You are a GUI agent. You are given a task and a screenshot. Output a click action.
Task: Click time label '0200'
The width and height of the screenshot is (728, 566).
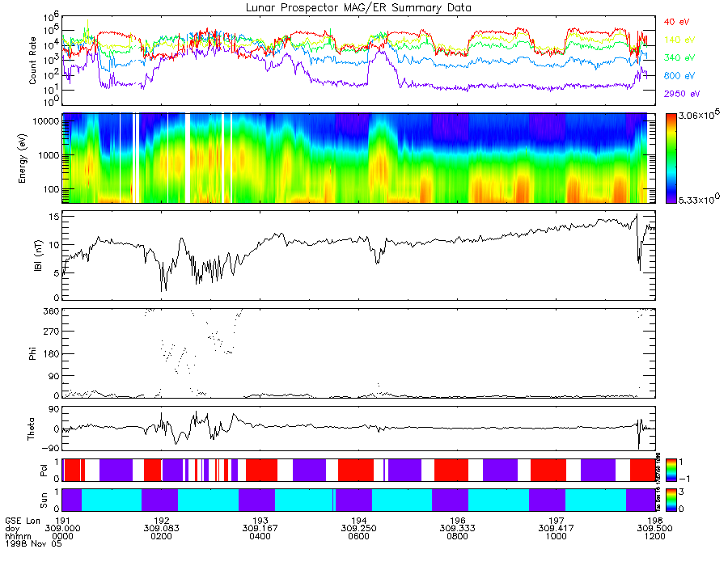click(161, 536)
